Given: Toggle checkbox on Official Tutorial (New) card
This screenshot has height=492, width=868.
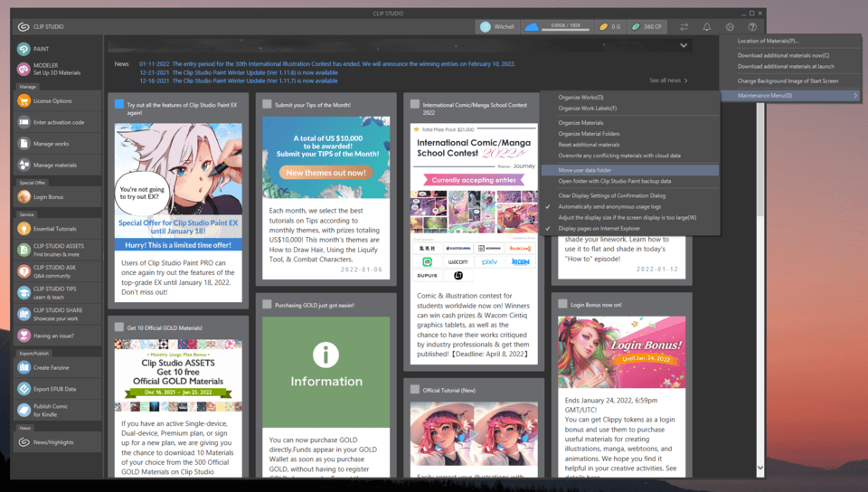Looking at the screenshot, I should click(x=415, y=390).
